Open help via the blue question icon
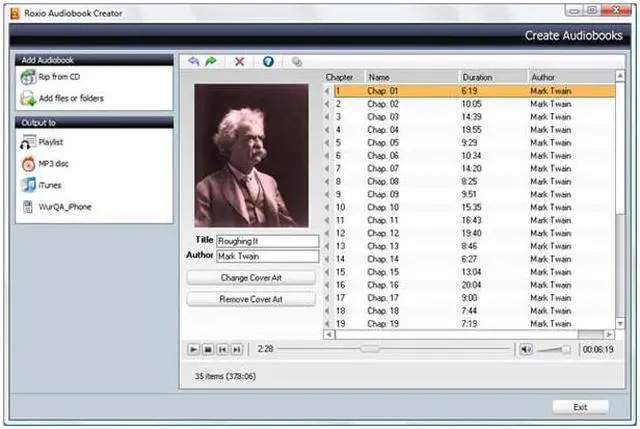 point(267,61)
